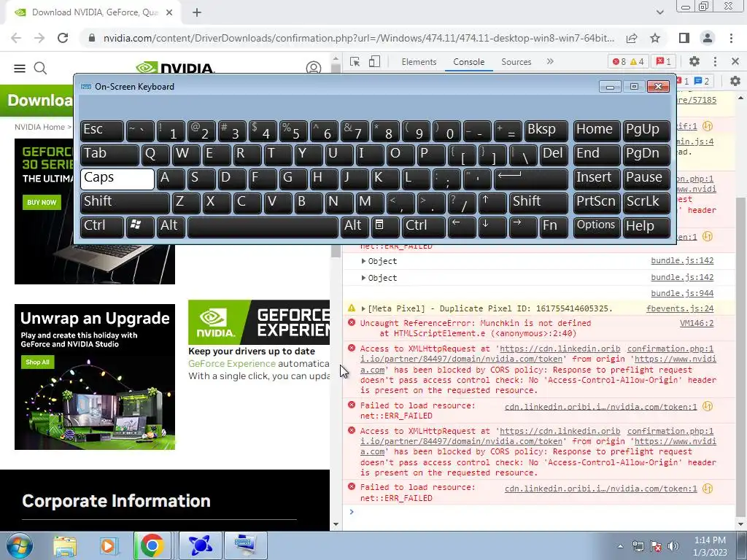Click the Windows logo key on the On-Screen Keyboard

click(x=140, y=227)
